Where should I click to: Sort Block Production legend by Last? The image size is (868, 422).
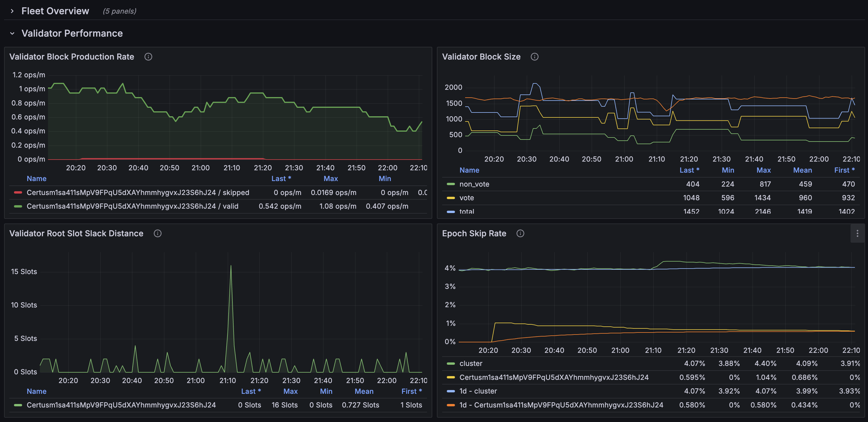tap(281, 178)
